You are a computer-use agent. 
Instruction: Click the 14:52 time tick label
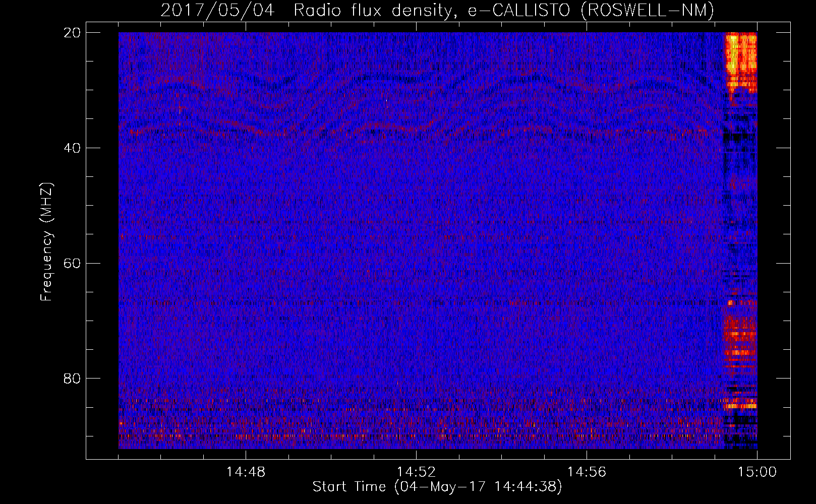pyautogui.click(x=416, y=472)
